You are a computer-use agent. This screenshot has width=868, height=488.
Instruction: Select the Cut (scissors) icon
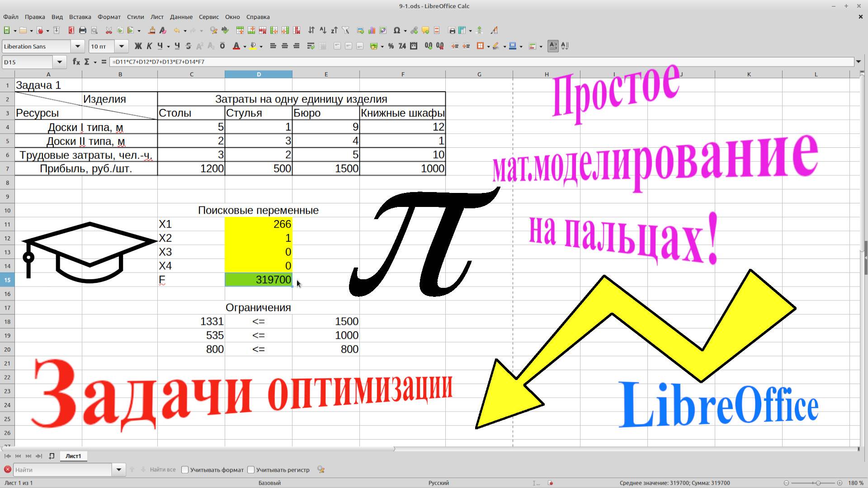[108, 30]
